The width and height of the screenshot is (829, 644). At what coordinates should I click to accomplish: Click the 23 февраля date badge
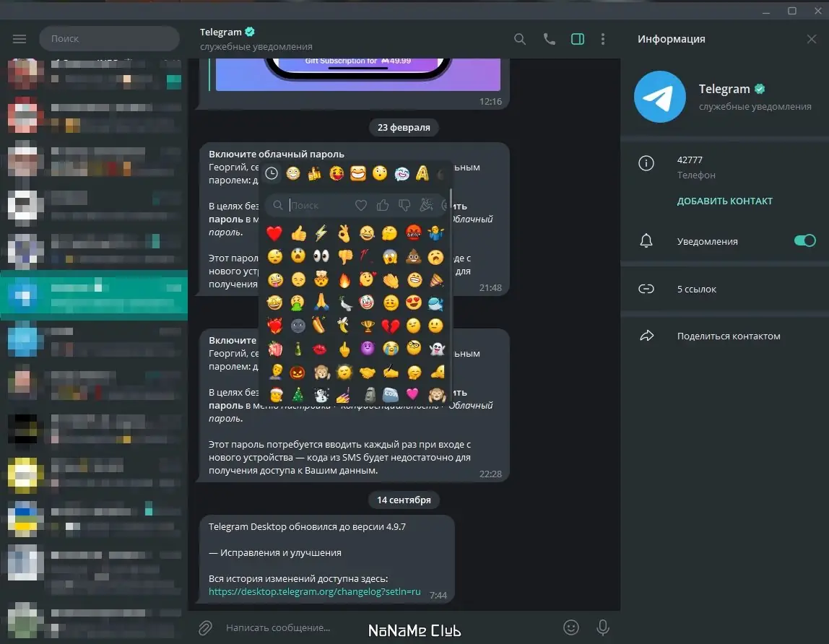[x=404, y=127]
